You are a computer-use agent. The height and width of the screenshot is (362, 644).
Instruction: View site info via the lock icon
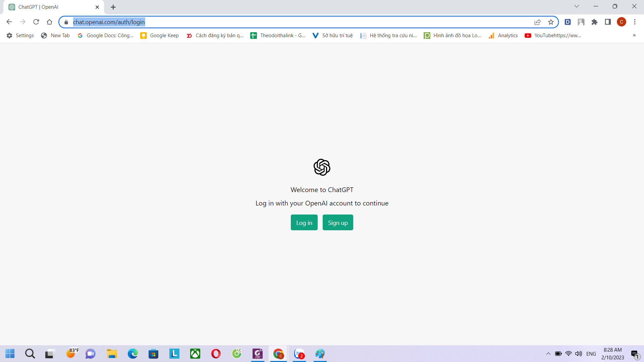(66, 22)
